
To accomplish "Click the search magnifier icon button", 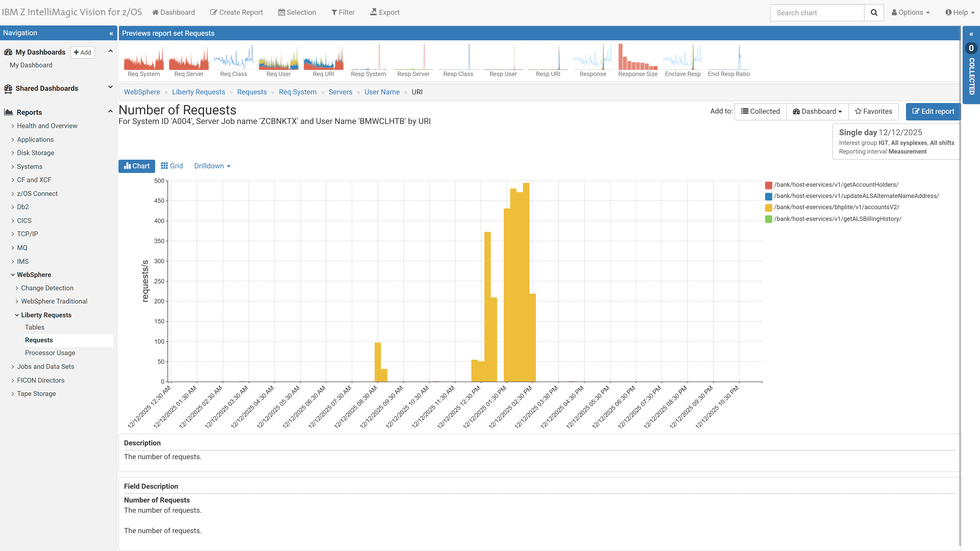I will coord(874,12).
